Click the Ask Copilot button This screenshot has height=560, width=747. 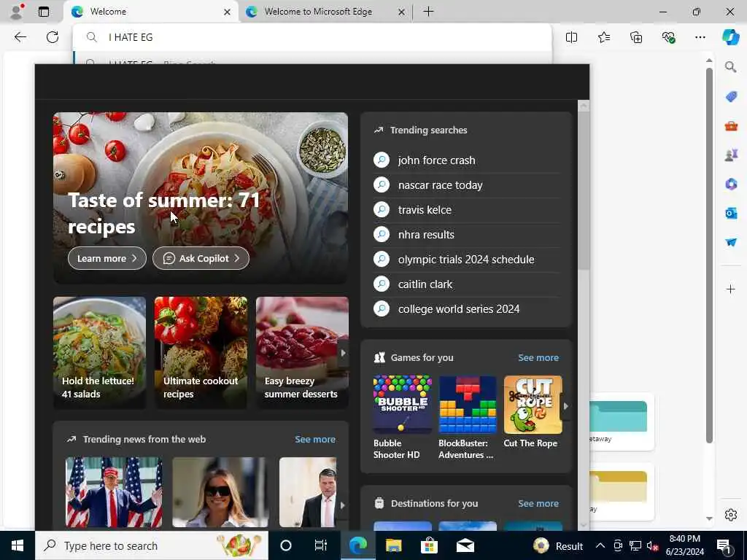click(201, 258)
